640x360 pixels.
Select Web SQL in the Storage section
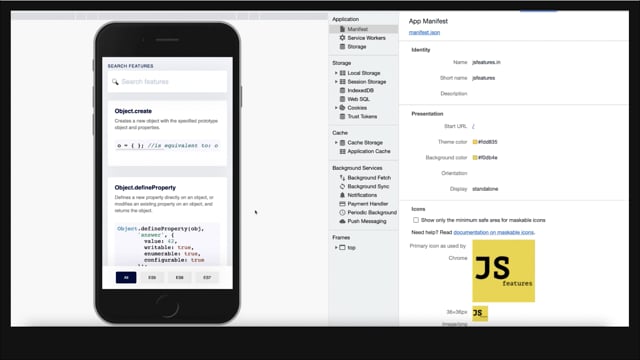pos(358,99)
